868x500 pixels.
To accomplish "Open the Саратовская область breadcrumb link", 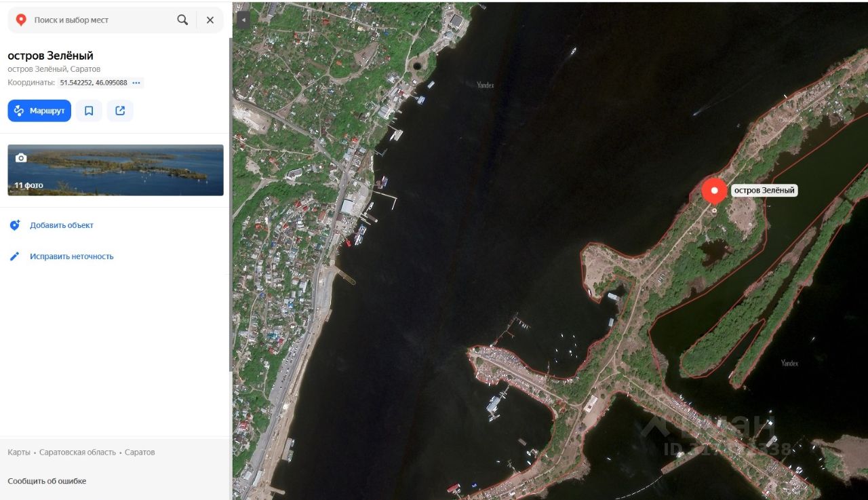I will coord(77,452).
